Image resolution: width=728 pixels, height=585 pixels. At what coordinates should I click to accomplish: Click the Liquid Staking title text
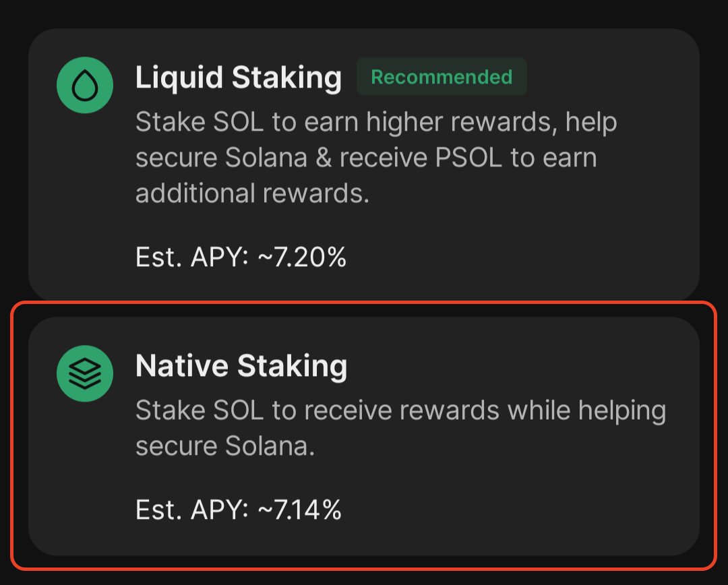239,77
